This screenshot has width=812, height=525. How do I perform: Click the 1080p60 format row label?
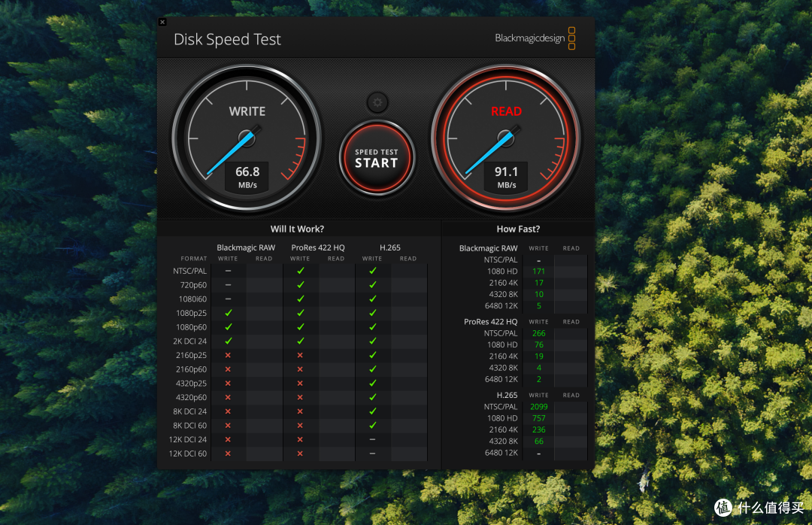[x=191, y=327]
